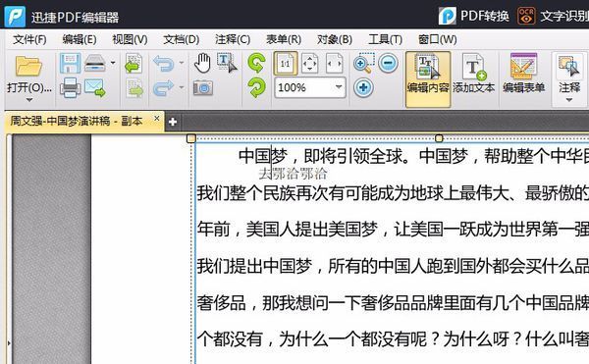589x364 pixels.
Task: Toggle the actual size 1:1 button
Action: 286,64
